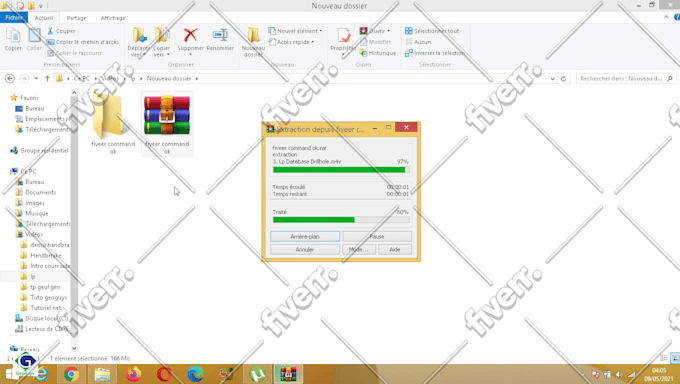Select the fiveer command ok RAR archive
Viewport: 680px width, 384px height.
(x=167, y=124)
